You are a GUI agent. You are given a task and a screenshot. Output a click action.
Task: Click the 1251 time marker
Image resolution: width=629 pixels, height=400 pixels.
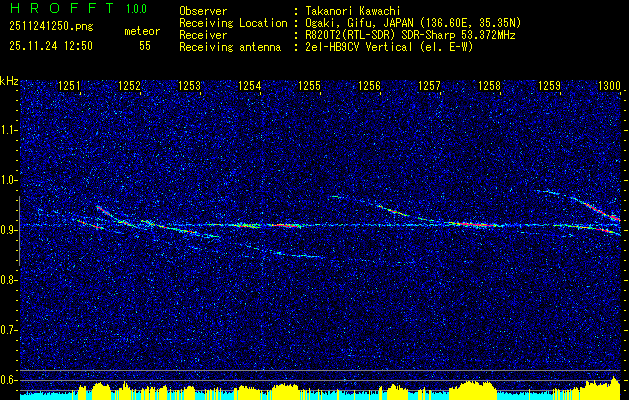coord(69,86)
